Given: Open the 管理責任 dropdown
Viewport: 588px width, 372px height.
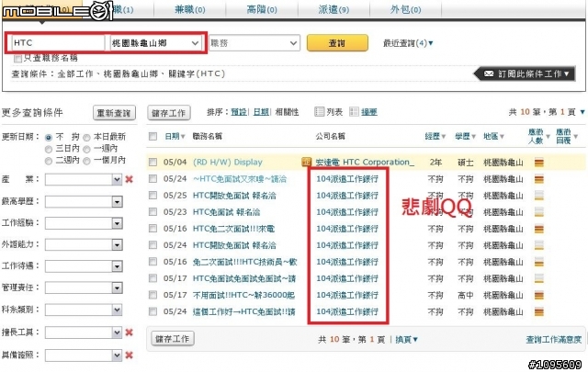Looking at the screenshot, I should [x=84, y=288].
